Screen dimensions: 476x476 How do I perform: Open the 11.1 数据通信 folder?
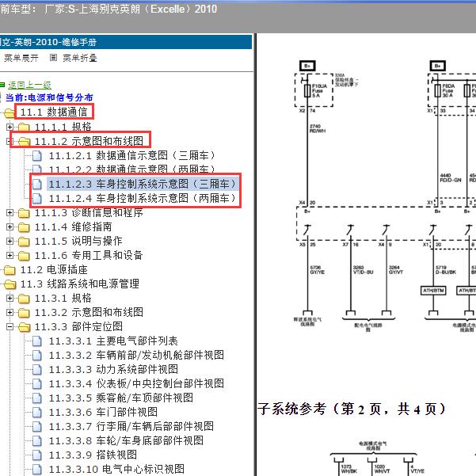(54, 112)
